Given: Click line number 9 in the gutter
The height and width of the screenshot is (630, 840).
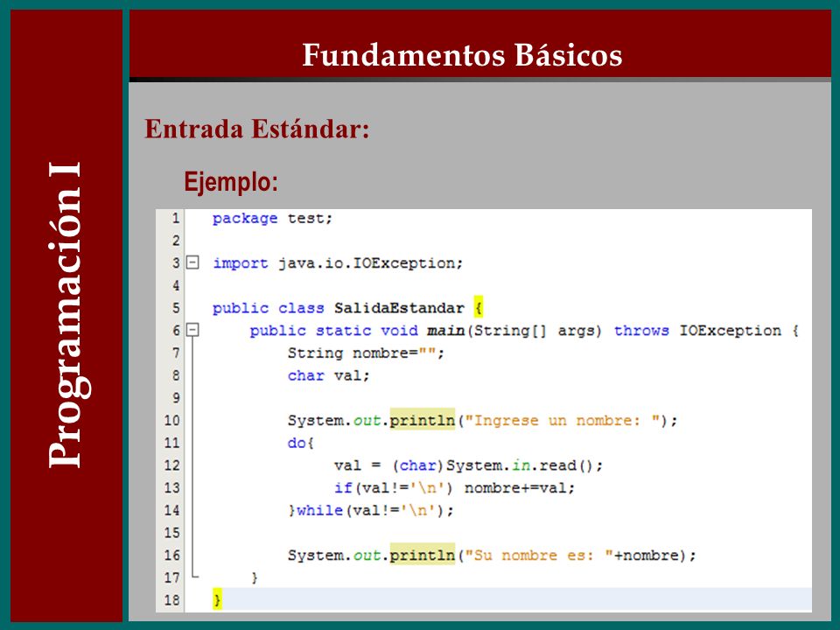Looking at the screenshot, I should [176, 398].
